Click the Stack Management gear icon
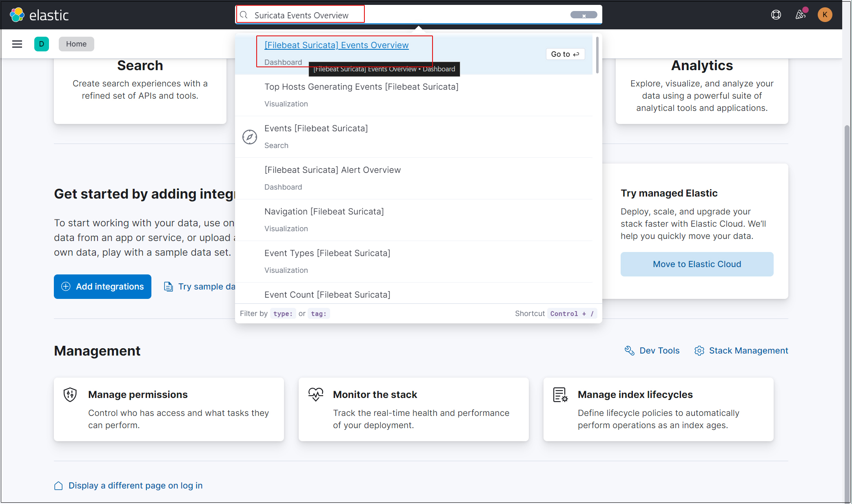 coord(699,351)
